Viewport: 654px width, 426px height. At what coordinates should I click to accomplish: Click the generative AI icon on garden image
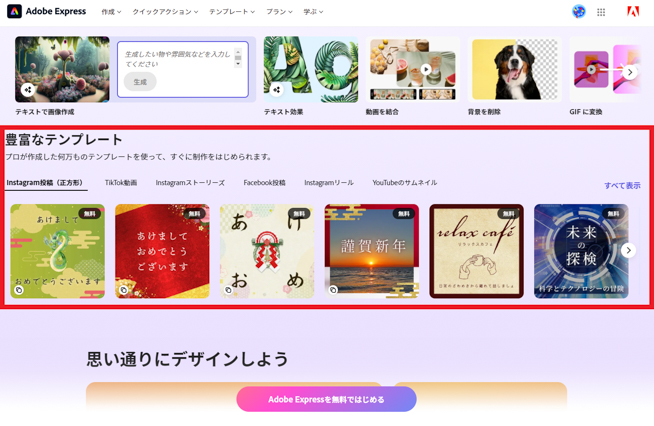pyautogui.click(x=28, y=90)
